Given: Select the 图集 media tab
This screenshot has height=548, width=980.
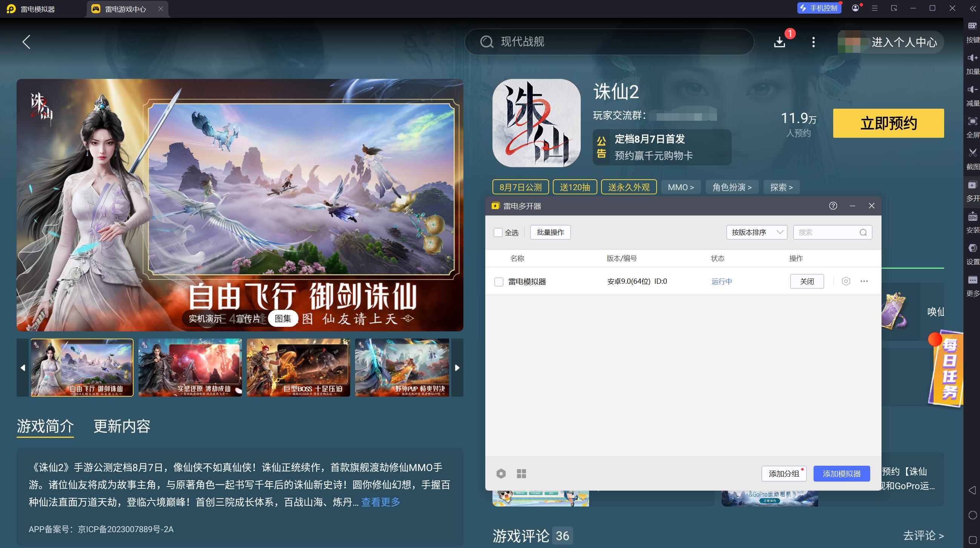Looking at the screenshot, I should (x=283, y=319).
